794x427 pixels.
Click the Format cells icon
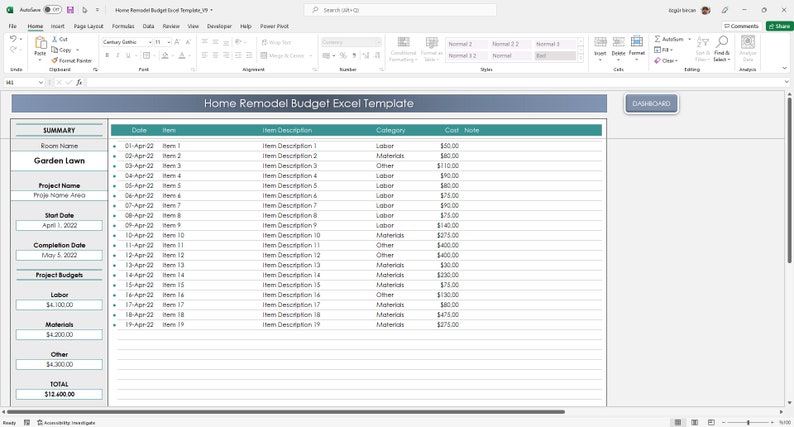tap(637, 42)
